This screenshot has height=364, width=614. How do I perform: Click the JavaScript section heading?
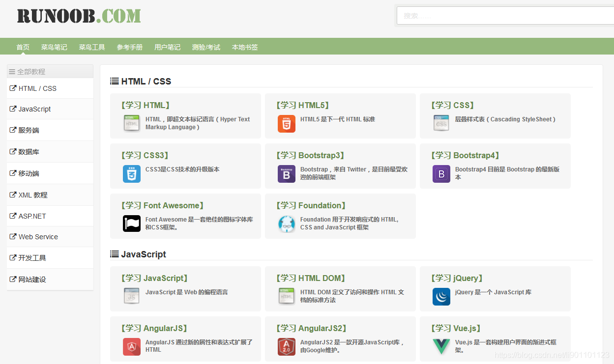pyautogui.click(x=144, y=254)
